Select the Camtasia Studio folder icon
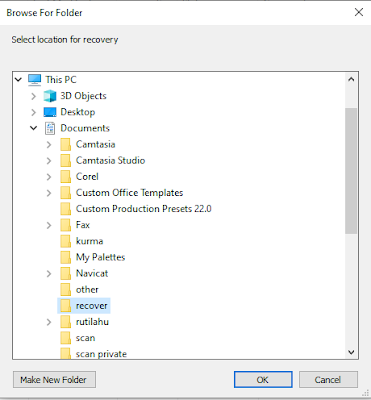371x400 pixels. coord(66,160)
